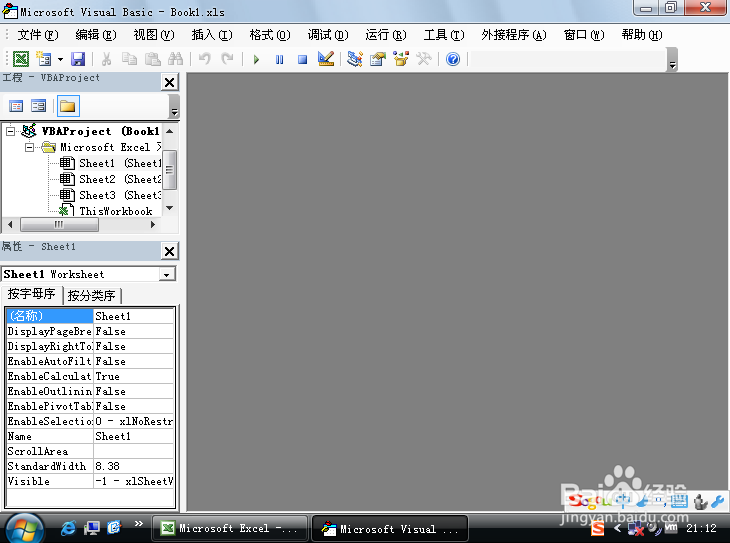The image size is (730, 543).
Task: Collapse the Microsoft Excel objects folder
Action: (x=29, y=148)
